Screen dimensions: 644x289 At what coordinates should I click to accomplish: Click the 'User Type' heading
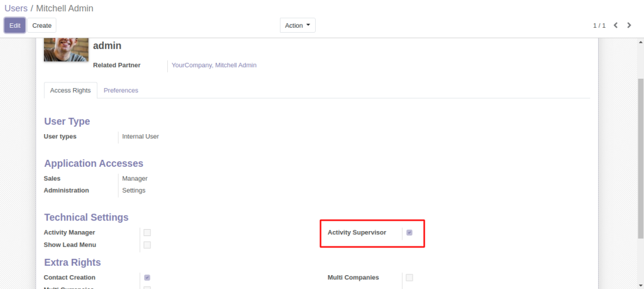click(x=67, y=122)
